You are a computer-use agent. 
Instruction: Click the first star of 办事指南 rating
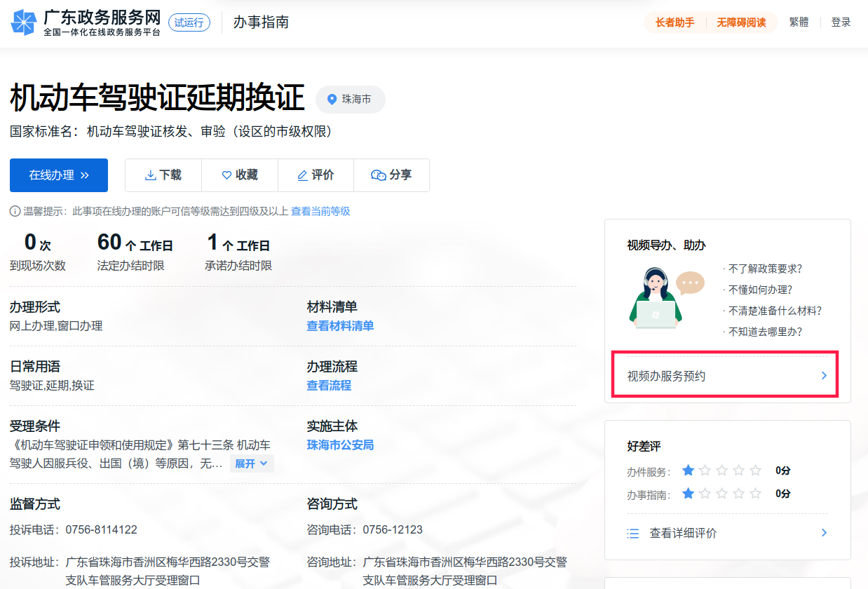(x=689, y=494)
